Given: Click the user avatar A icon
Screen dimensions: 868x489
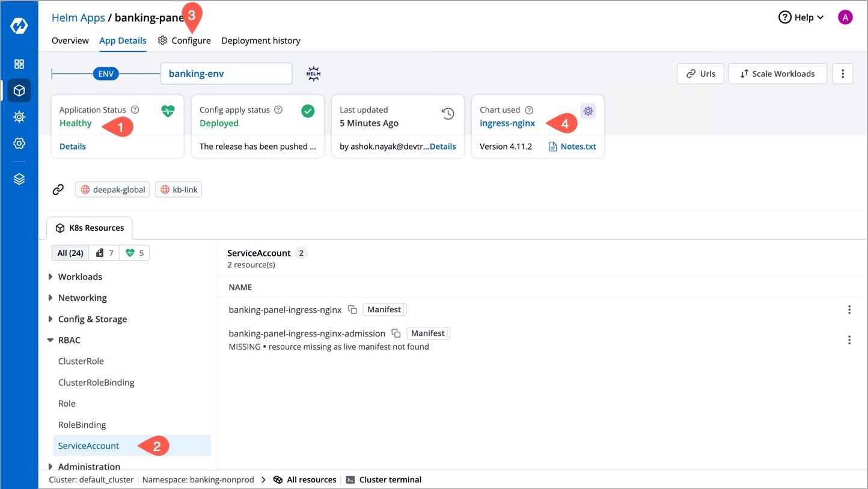Looking at the screenshot, I should (x=845, y=17).
